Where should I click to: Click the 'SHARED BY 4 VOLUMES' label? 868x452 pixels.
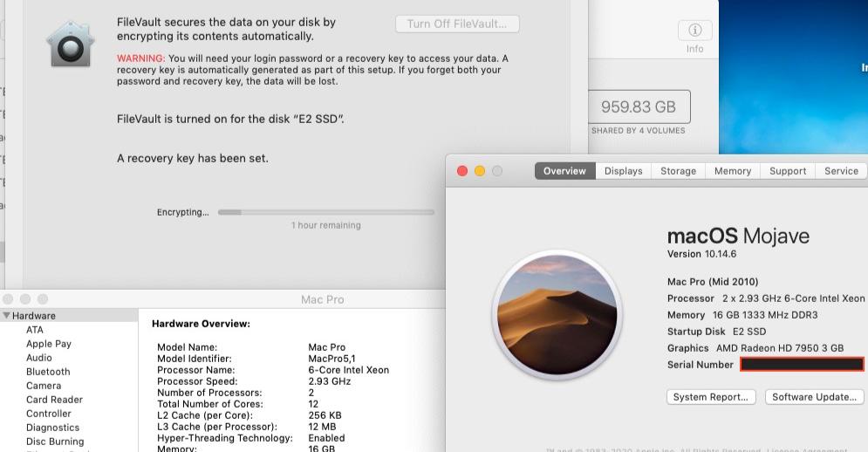639,131
